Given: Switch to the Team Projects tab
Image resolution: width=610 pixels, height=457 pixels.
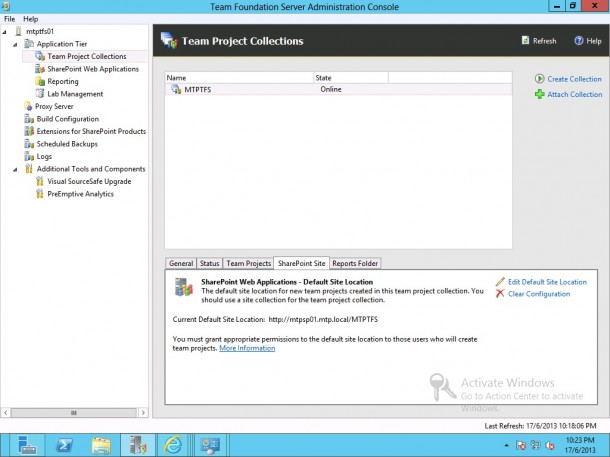Looking at the screenshot, I should click(249, 263).
